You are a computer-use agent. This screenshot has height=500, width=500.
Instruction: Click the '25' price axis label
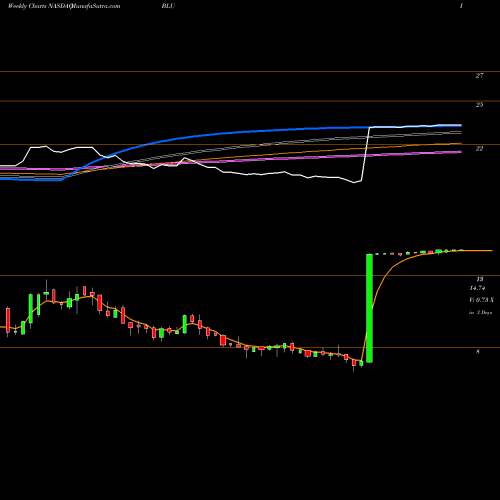click(x=479, y=105)
